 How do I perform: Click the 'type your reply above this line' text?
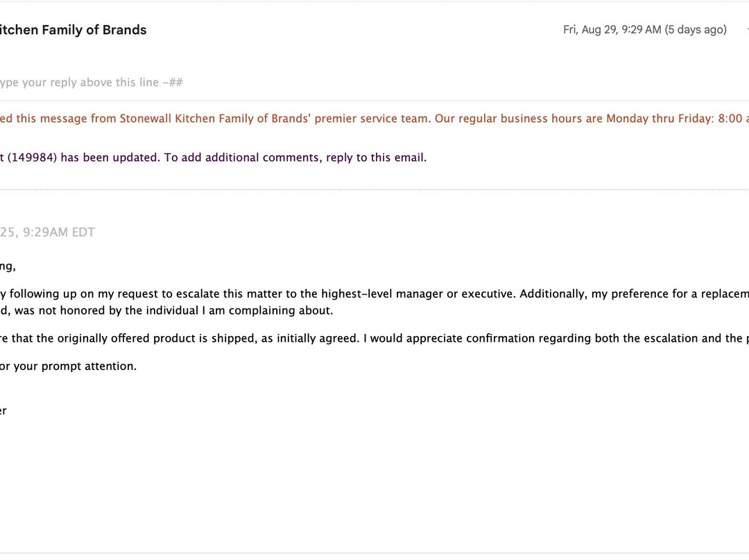(90, 82)
